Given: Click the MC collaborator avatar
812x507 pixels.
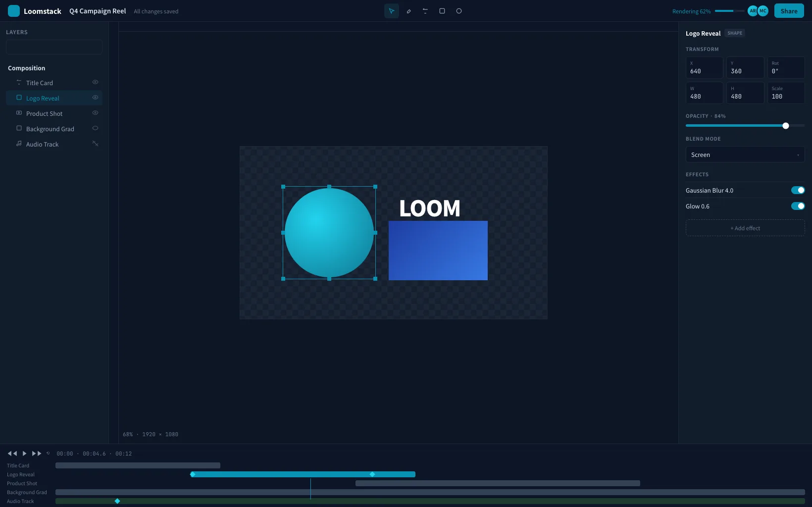Looking at the screenshot, I should point(763,11).
